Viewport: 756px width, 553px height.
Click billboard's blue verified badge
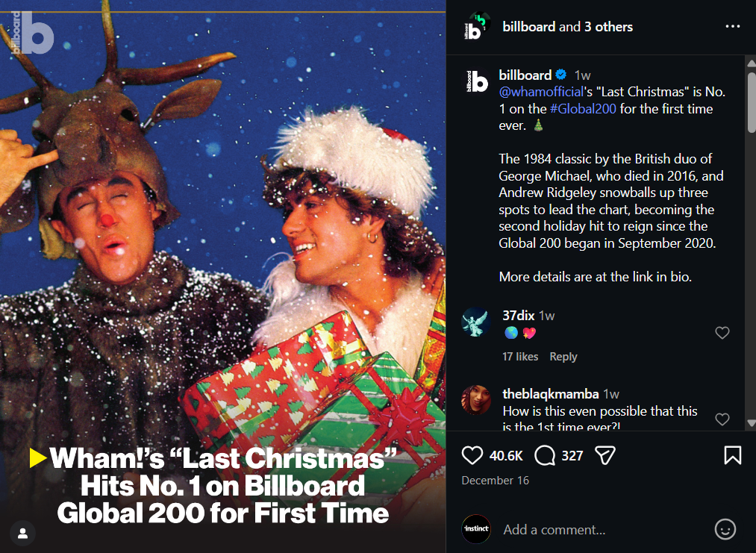click(560, 75)
